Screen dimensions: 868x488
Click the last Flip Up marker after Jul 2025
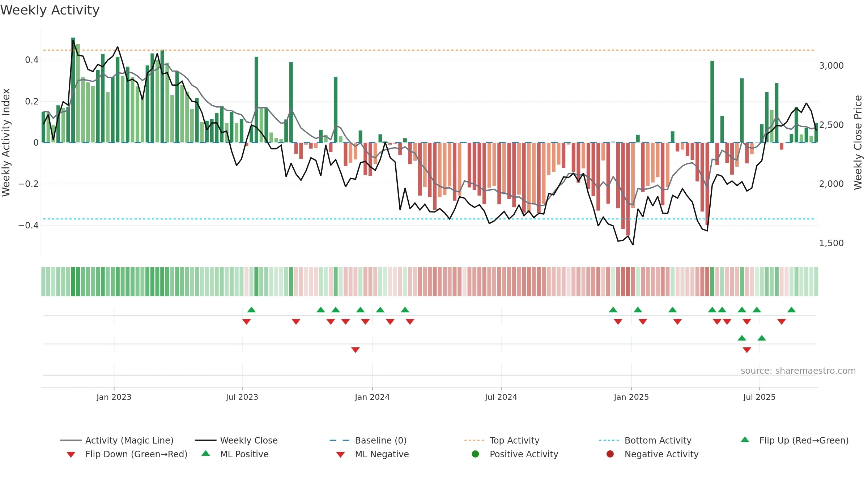click(x=791, y=310)
